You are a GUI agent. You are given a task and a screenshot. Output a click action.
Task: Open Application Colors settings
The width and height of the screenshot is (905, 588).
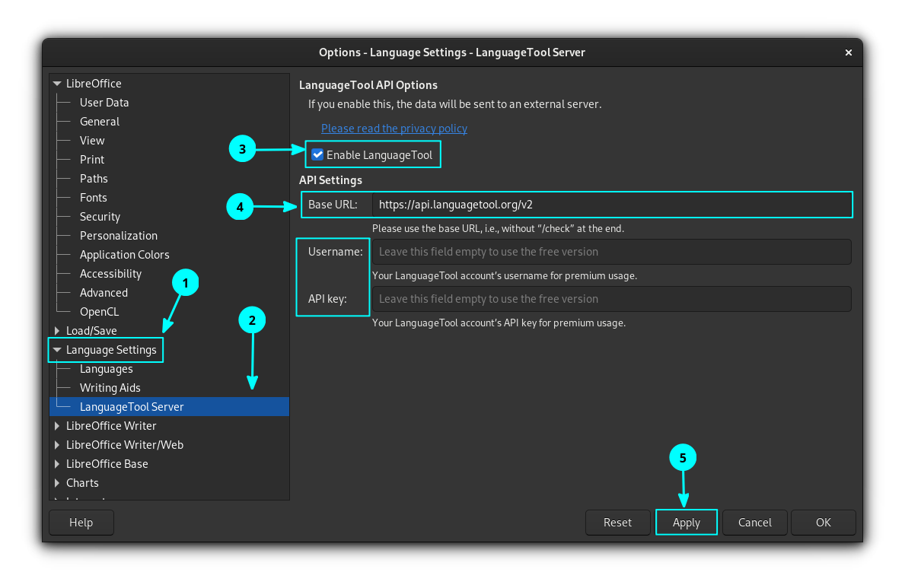click(x=125, y=255)
